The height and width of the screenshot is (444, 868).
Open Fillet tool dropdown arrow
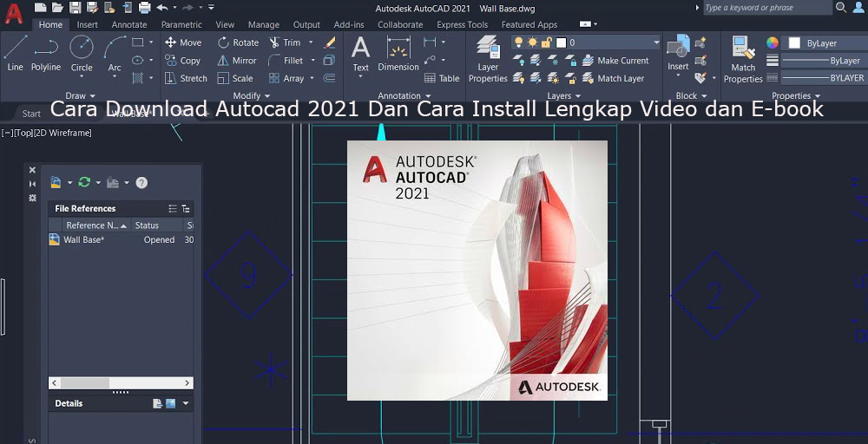[x=312, y=60]
